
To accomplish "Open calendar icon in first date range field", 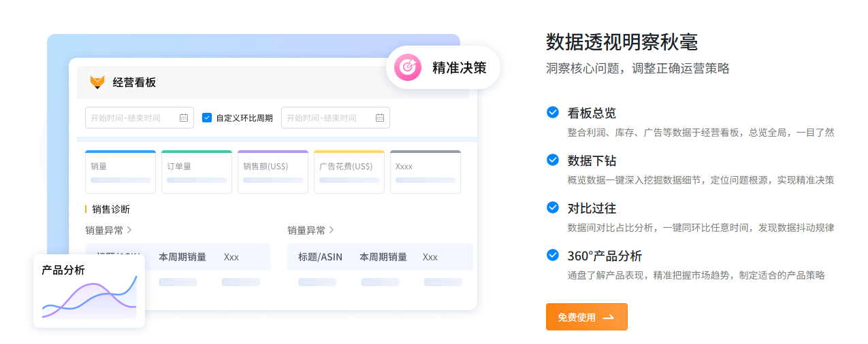I will coord(184,118).
